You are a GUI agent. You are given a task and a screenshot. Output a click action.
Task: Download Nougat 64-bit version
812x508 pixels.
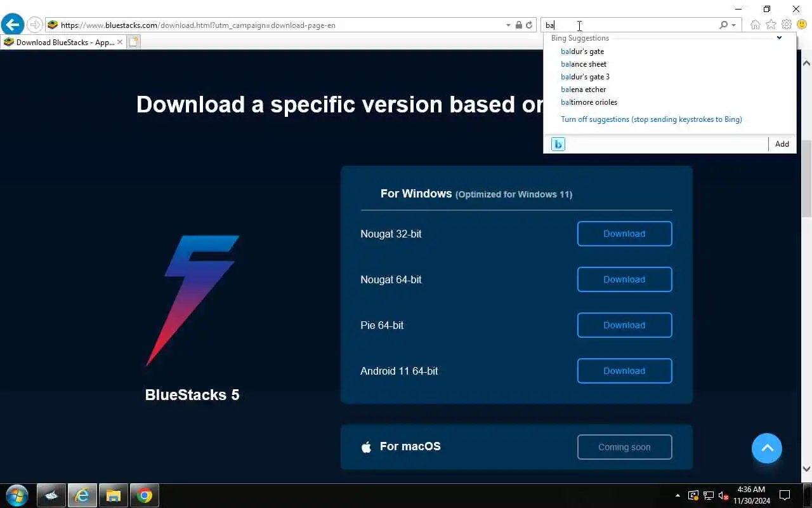[x=624, y=279]
